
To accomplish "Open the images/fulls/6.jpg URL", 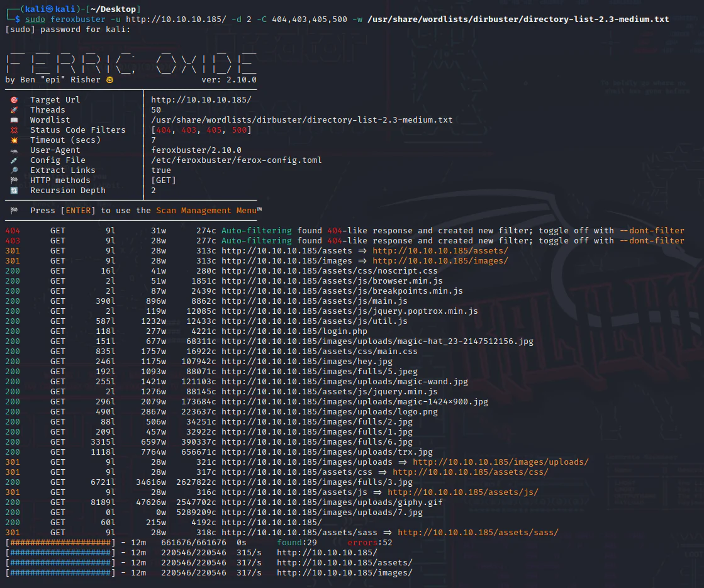I will pos(317,441).
